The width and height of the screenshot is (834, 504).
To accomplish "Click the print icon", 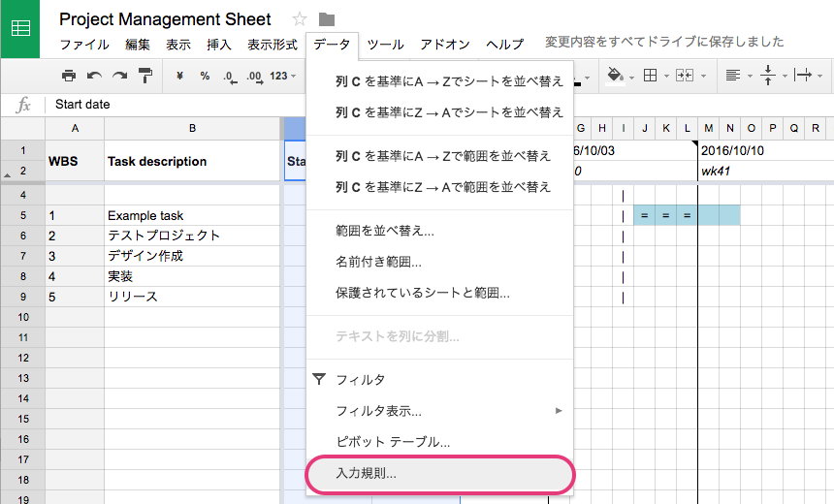I will pos(69,76).
